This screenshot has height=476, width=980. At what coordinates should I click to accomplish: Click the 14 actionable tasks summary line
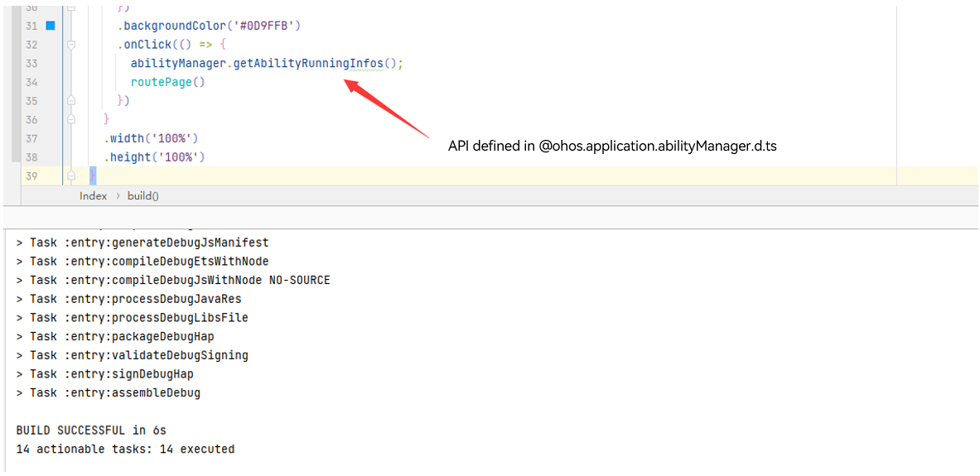pyautogui.click(x=125, y=450)
